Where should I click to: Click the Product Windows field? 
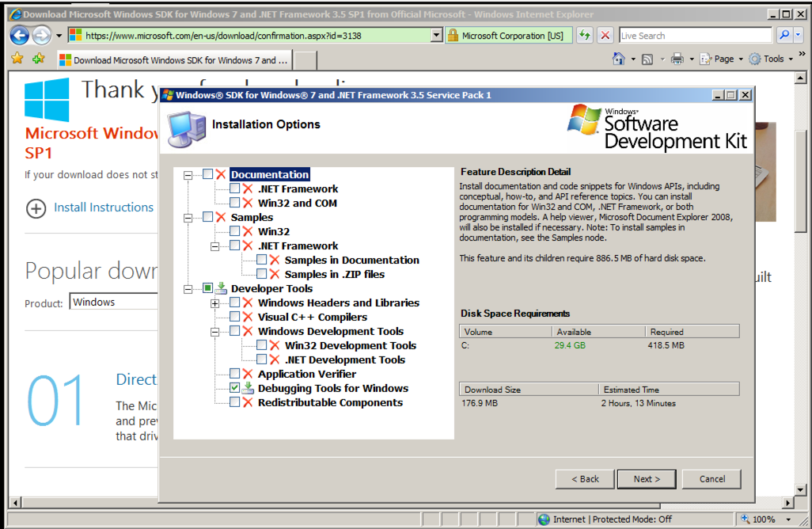tap(113, 302)
